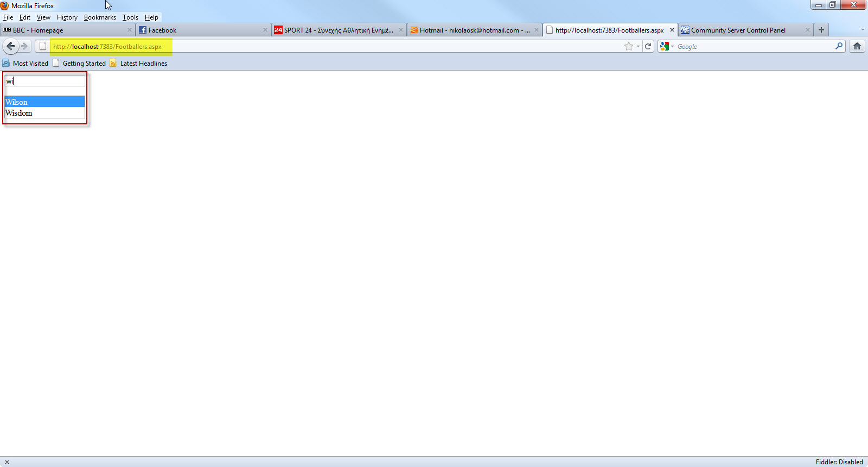Viewport: 868px width, 467px height.
Task: Click the Fiddler: Disabled status indicator
Action: (839, 462)
